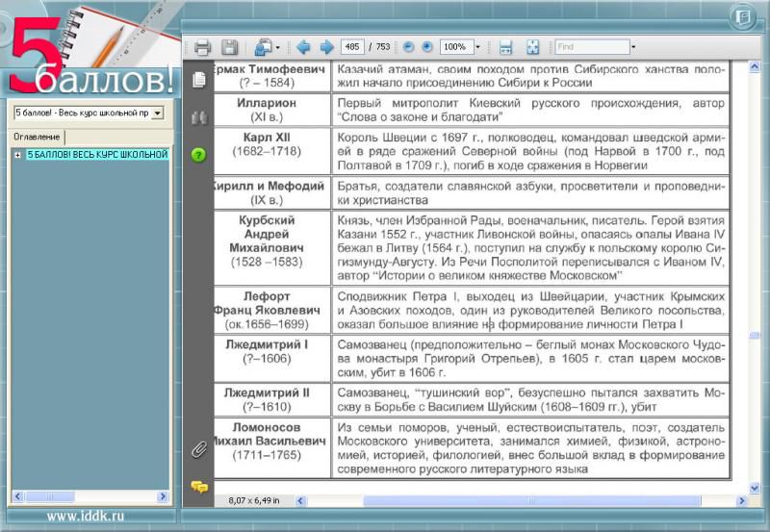Click the green help question mark icon

coord(199,154)
